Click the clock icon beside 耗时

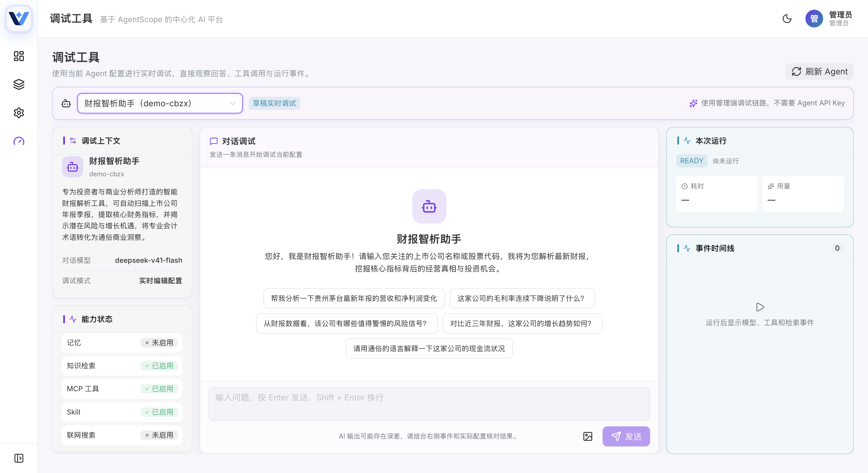[x=684, y=186]
